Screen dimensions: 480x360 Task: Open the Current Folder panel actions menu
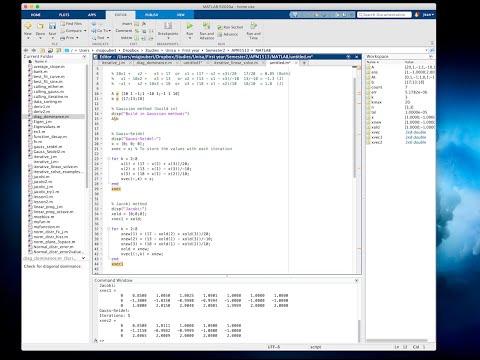(x=84, y=57)
